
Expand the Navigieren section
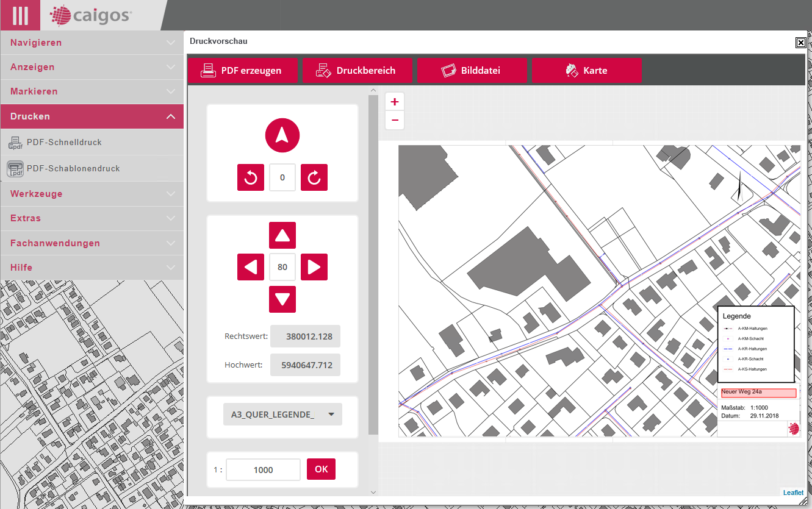coord(92,43)
